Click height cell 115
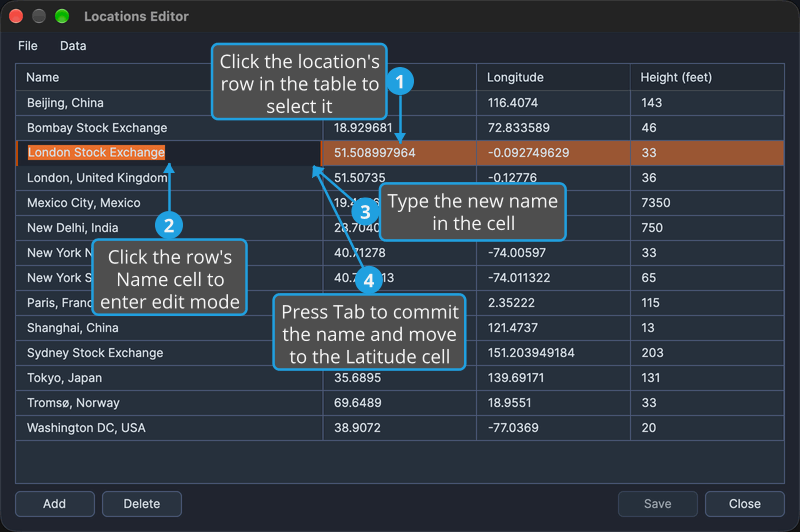Image resolution: width=800 pixels, height=532 pixels. 707,303
